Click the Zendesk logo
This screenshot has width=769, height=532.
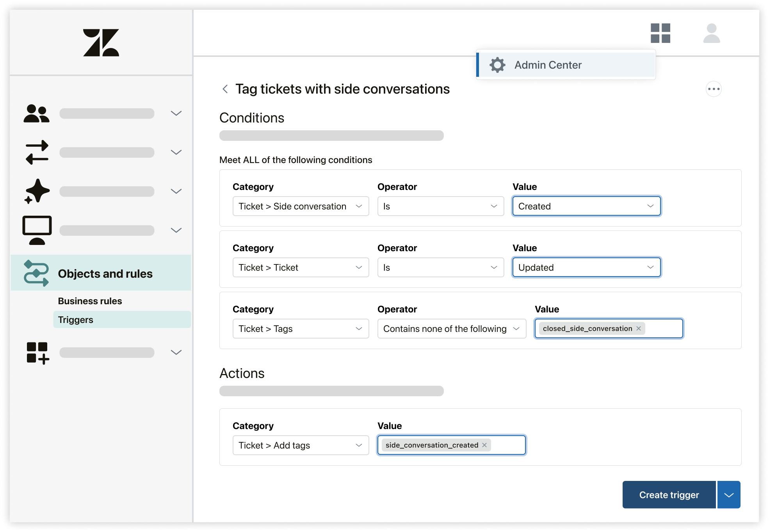(101, 43)
